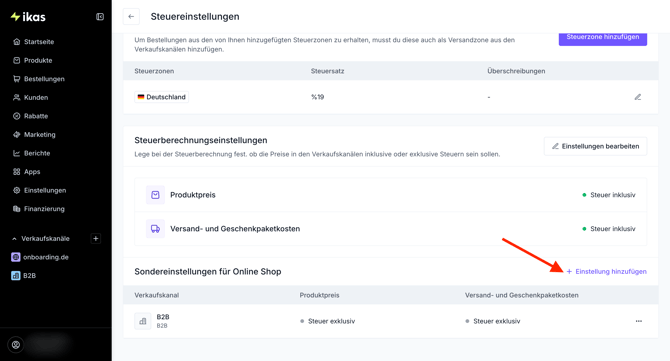Click the Kunden person icon
Image resolution: width=670 pixels, height=361 pixels.
[17, 97]
